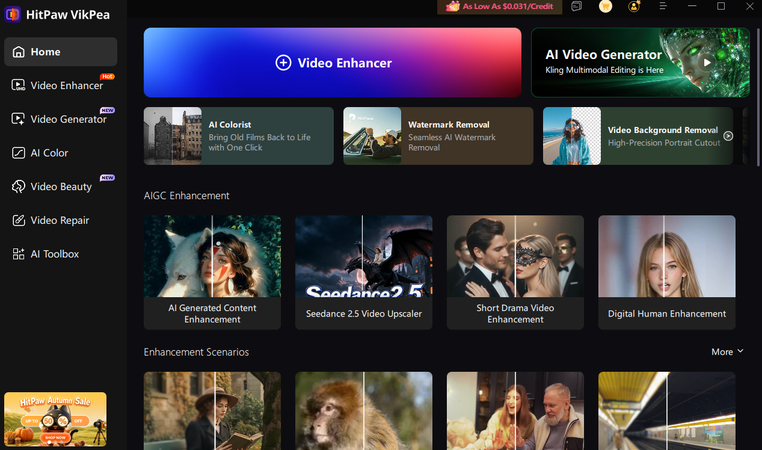Image resolution: width=762 pixels, height=450 pixels.
Task: Open Short Drama Video Enhancement card
Action: [516, 273]
